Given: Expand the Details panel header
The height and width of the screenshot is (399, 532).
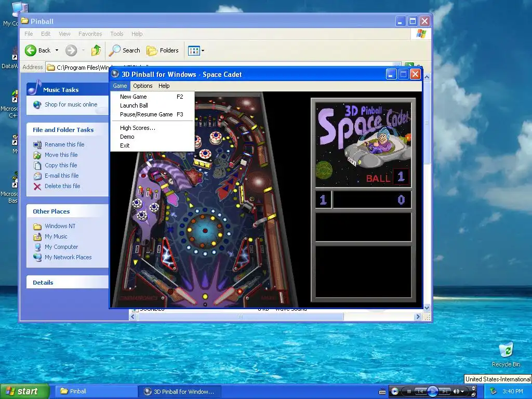Looking at the screenshot, I should [68, 283].
